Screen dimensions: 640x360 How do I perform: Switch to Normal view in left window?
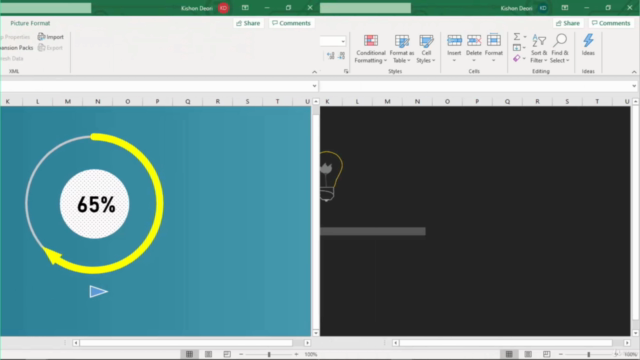[x=189, y=354]
